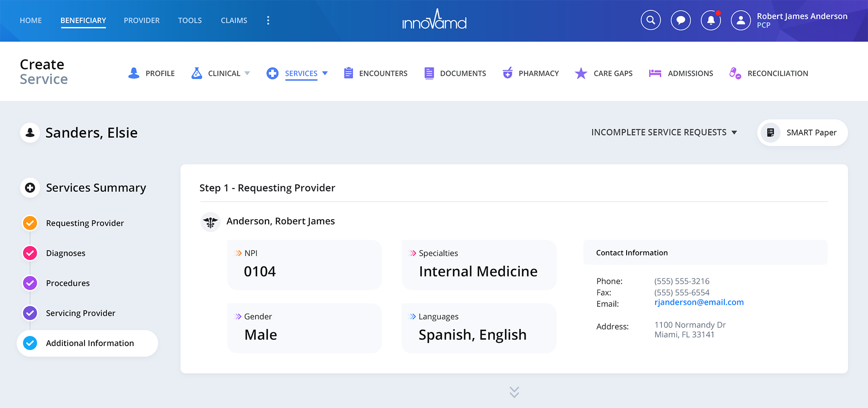Click the Languages Spanish, English card
Viewport: 868px width, 408px height.
click(x=479, y=328)
